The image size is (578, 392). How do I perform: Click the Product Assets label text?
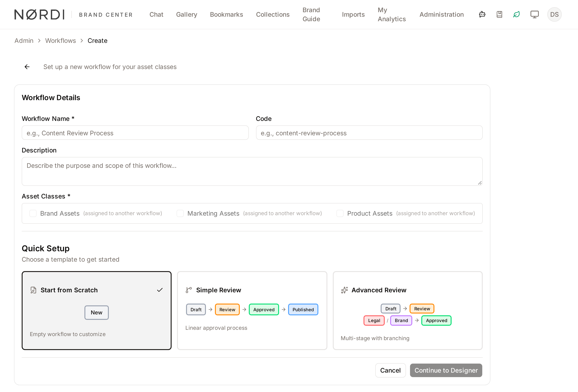coord(370,213)
